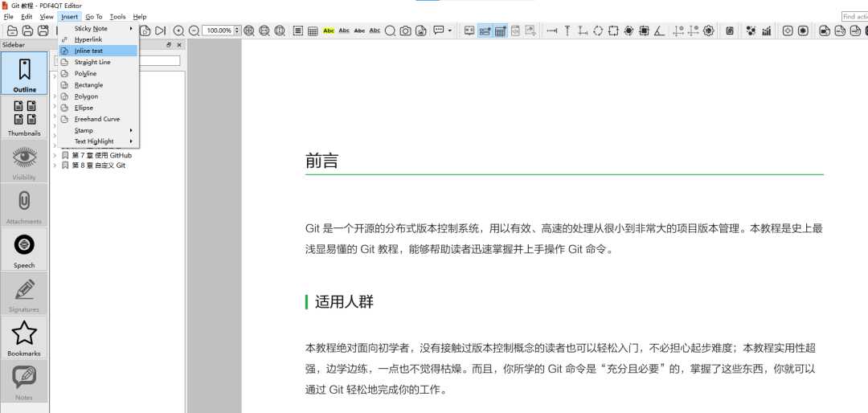Click the Open document toolbar icon
The image size is (868, 413).
tap(12, 31)
